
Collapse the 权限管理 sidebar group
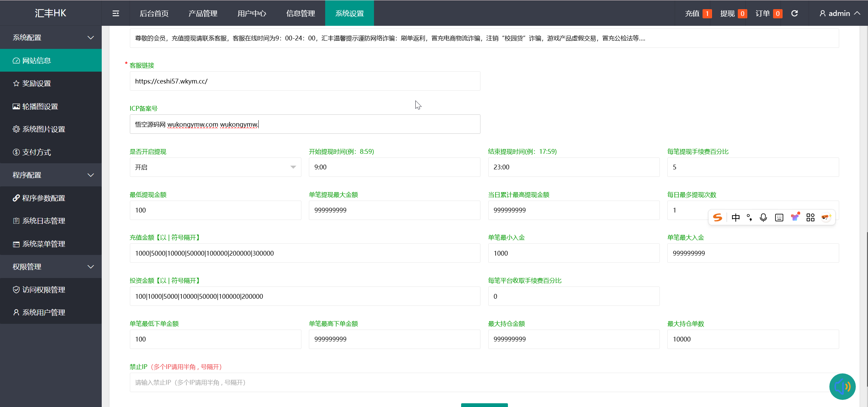(51, 266)
